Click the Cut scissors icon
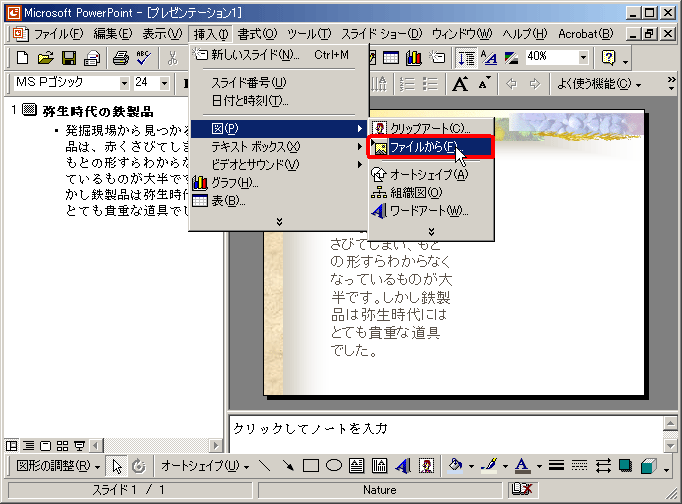 coord(173,57)
